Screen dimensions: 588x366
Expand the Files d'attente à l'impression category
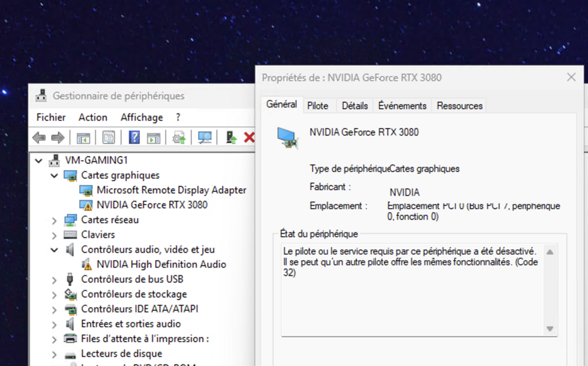(54, 340)
